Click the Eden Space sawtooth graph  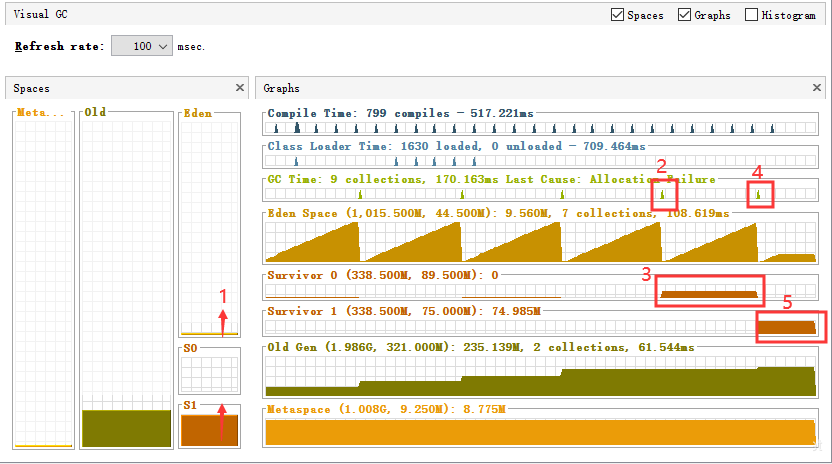click(540, 242)
